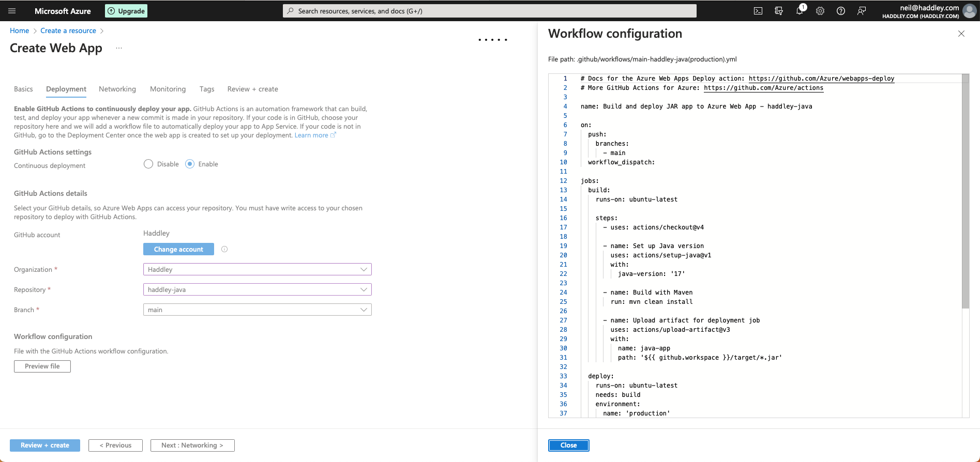980x462 pixels.
Task: Switch to the Deployment tab
Action: tap(66, 89)
